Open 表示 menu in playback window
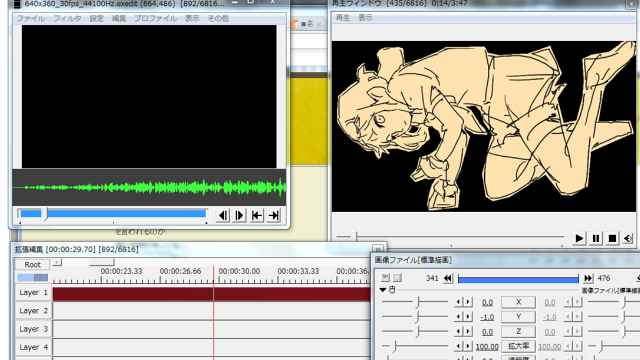This screenshot has width=640, height=360. [x=365, y=18]
